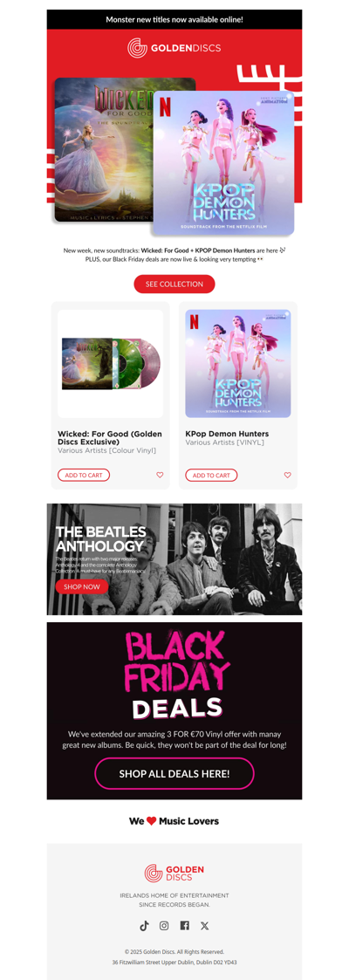The height and width of the screenshot is (980, 349).
Task: Add Wicked: For Good to cart
Action: (x=84, y=475)
